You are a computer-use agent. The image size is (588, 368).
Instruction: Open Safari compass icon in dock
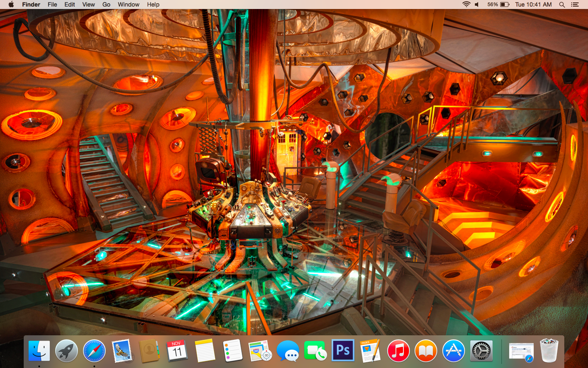click(x=94, y=351)
